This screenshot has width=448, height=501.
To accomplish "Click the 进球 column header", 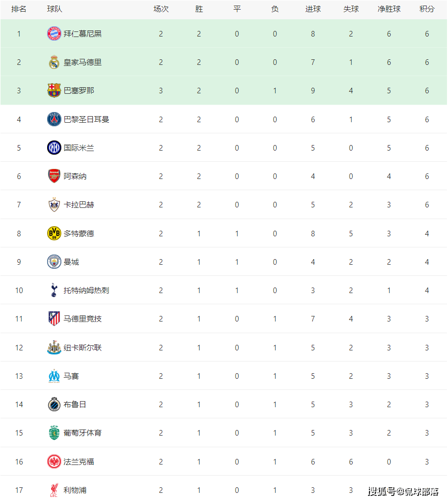I will tap(313, 9).
